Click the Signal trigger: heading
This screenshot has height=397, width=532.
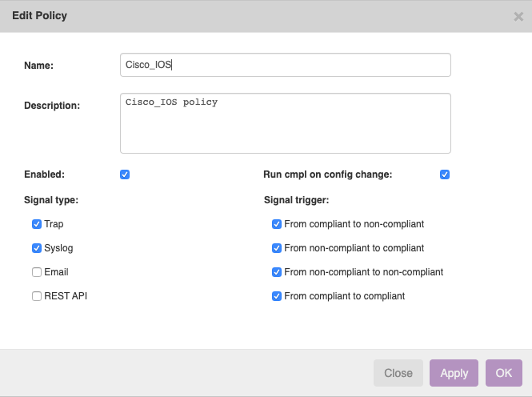(296, 199)
